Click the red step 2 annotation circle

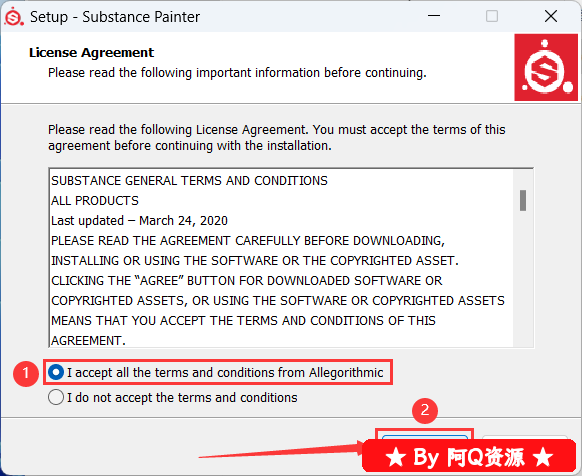click(x=425, y=411)
